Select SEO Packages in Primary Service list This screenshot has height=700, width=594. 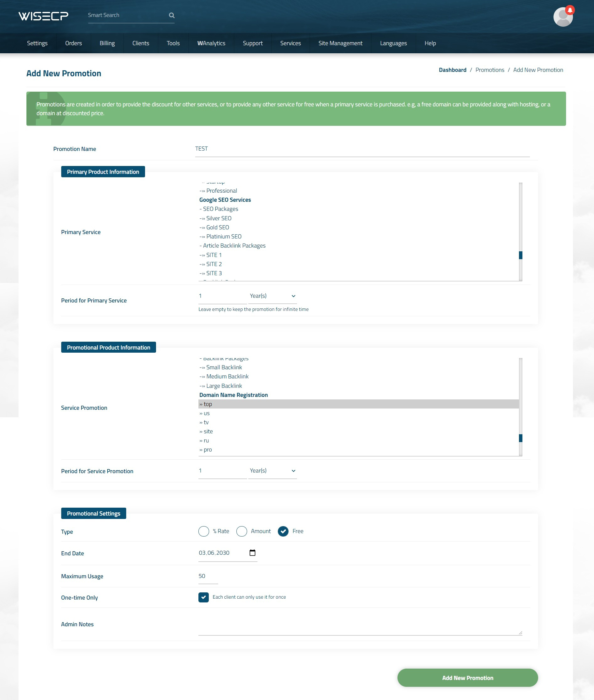pyautogui.click(x=359, y=209)
